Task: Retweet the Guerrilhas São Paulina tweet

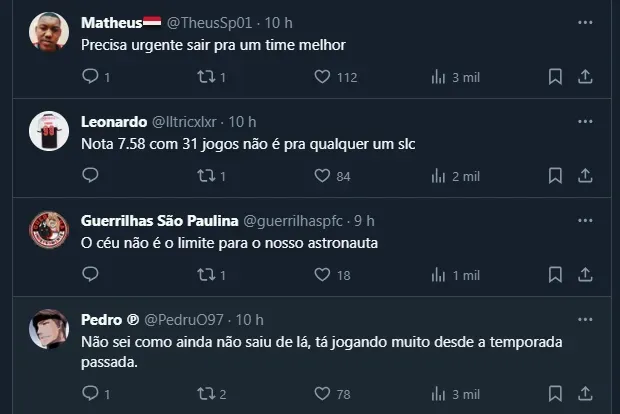Action: (x=206, y=275)
